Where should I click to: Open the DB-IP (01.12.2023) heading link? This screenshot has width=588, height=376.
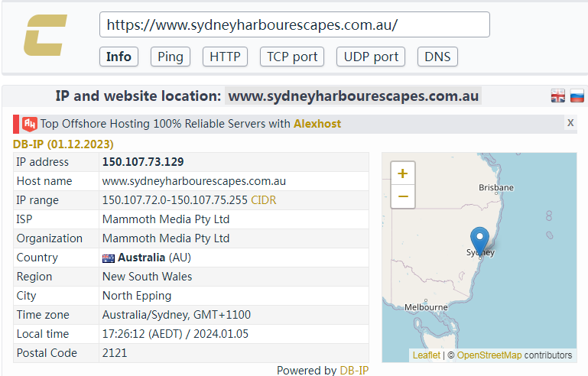tap(63, 144)
